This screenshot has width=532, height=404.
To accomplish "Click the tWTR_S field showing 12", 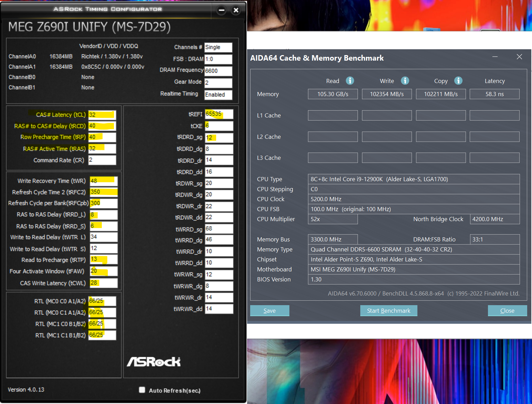I will [x=104, y=249].
